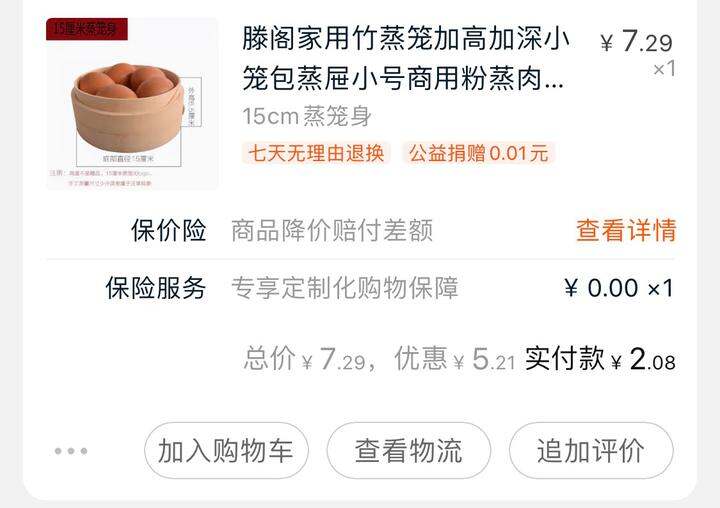The width and height of the screenshot is (720, 508).
Task: Tap the 七天无理由退换 tag
Action: tap(316, 153)
